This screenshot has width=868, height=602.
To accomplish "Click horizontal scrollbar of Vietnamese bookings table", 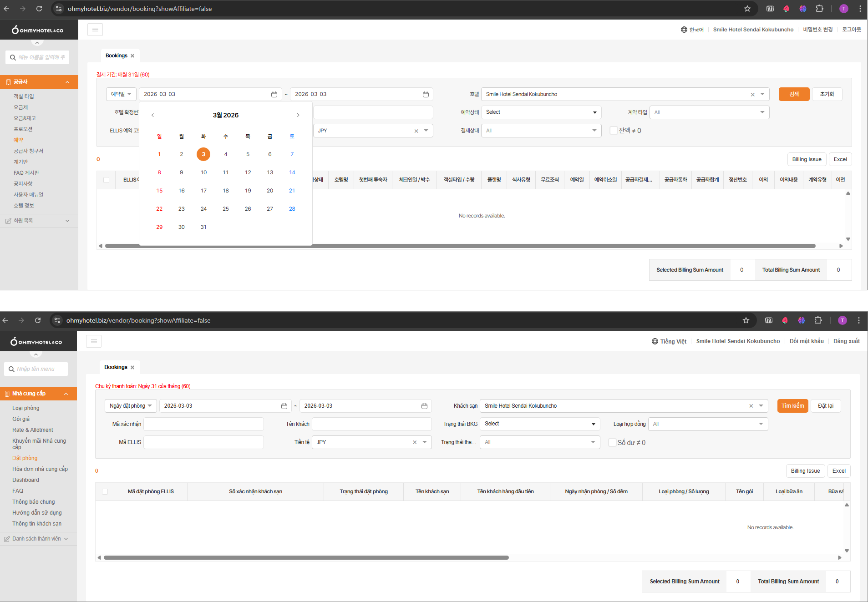I will tap(306, 557).
